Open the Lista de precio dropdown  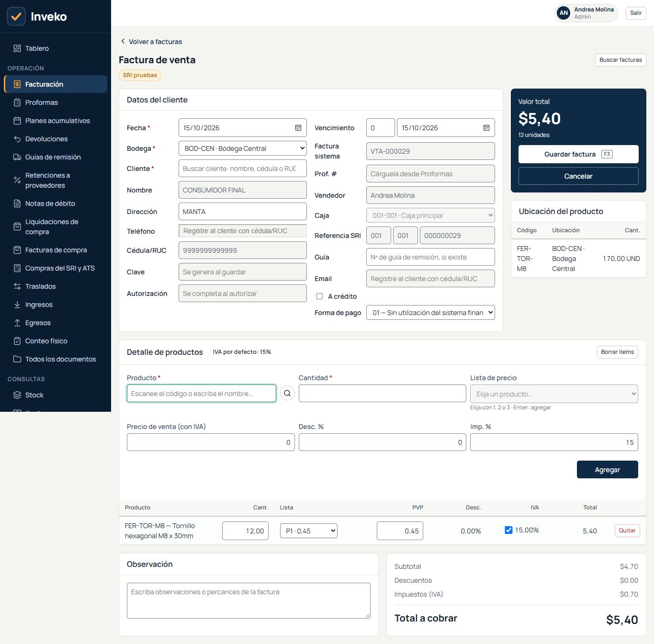point(554,394)
